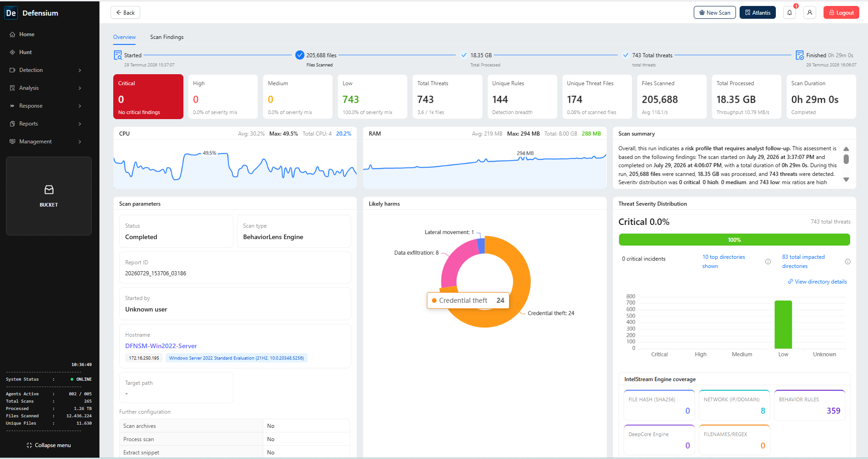
Task: Expand the Analysis submenu chevron
Action: (x=80, y=88)
